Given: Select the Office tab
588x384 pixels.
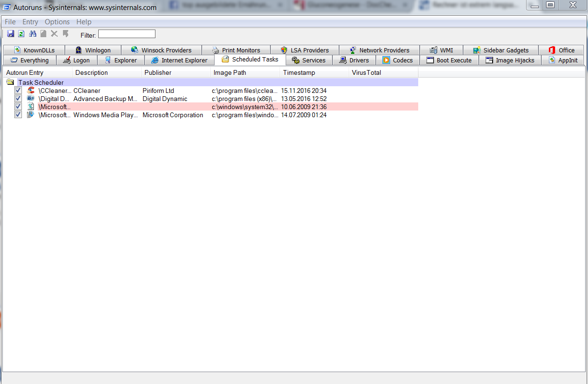Looking at the screenshot, I should coord(561,50).
